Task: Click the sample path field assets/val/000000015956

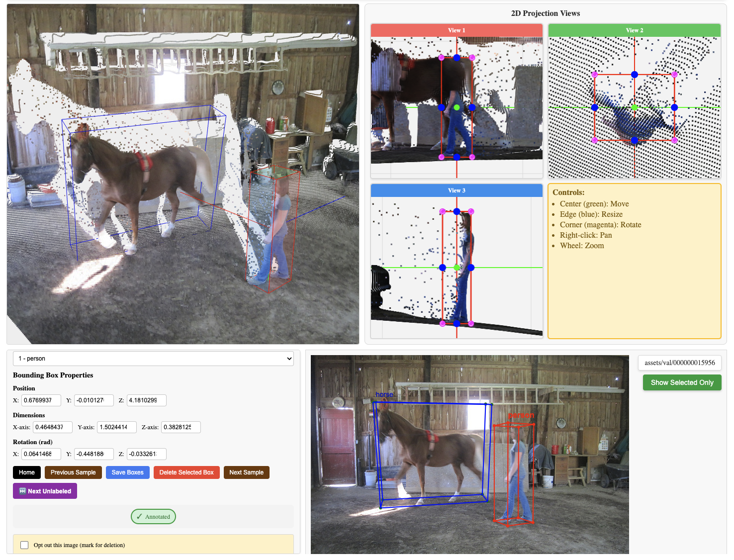Action: point(680,363)
